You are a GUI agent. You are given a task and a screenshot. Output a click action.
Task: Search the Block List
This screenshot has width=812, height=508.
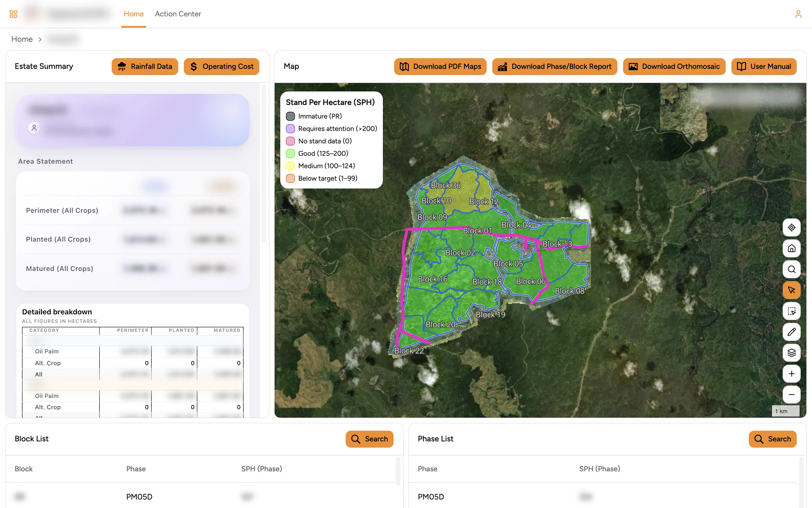[369, 439]
